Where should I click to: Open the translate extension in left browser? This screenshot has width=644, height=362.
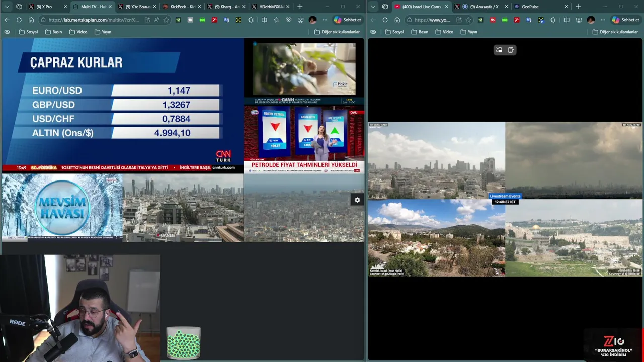tap(226, 20)
